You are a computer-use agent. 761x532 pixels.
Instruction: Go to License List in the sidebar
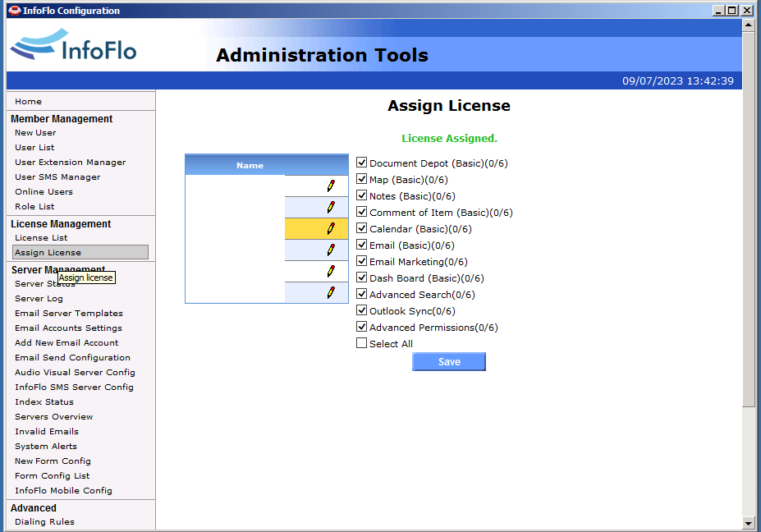[x=41, y=238]
